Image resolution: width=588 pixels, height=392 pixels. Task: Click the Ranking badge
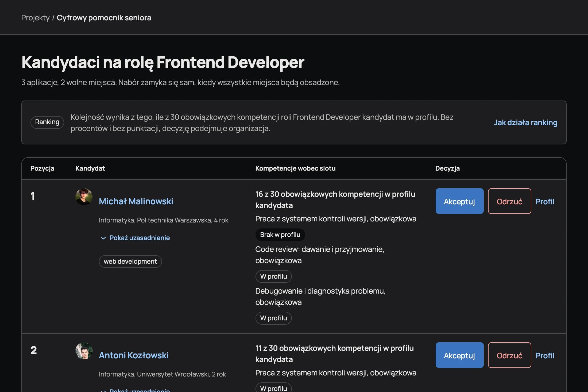(x=47, y=122)
